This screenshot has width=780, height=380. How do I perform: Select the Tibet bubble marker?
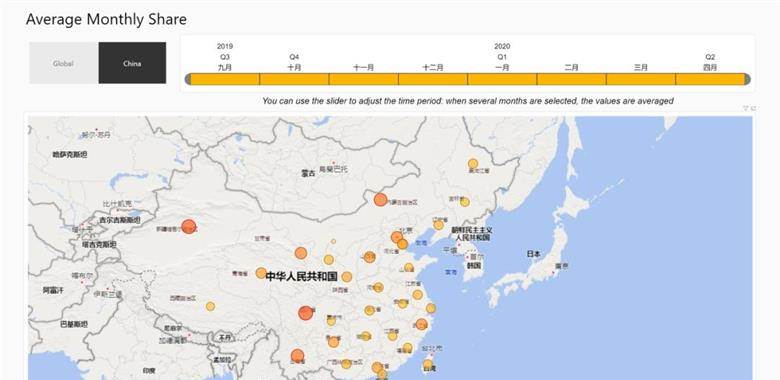[210, 306]
